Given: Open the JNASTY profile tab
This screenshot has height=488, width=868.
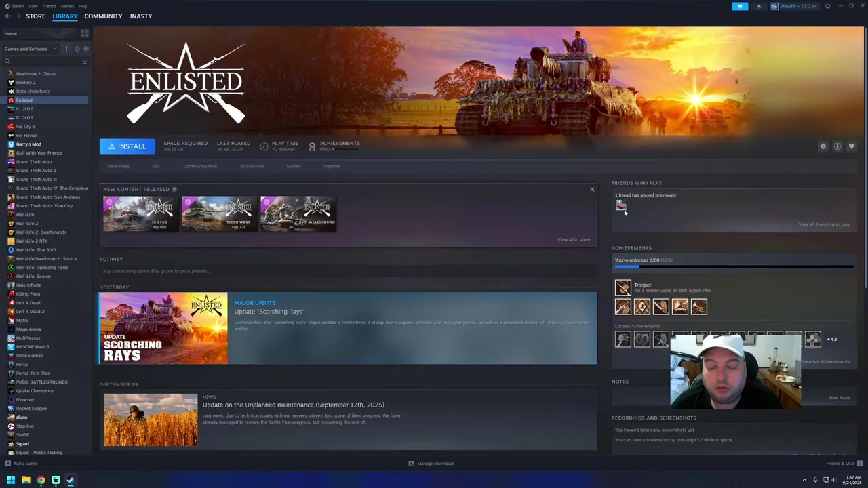Looking at the screenshot, I should click(x=140, y=16).
